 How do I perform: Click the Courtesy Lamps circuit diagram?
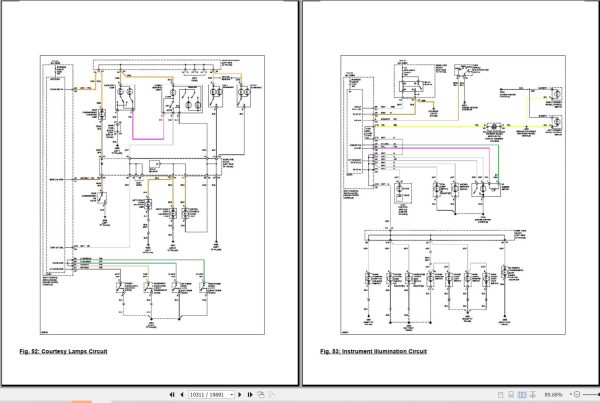[x=152, y=195]
